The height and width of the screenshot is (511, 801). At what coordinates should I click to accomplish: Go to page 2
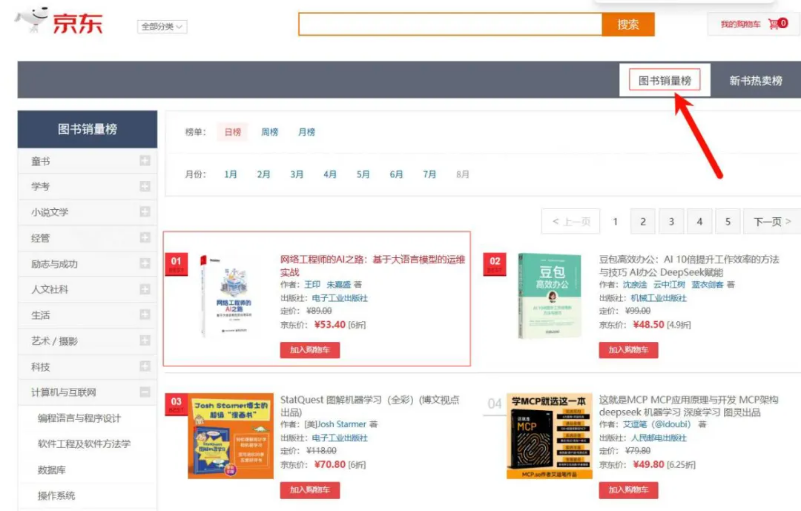[643, 221]
